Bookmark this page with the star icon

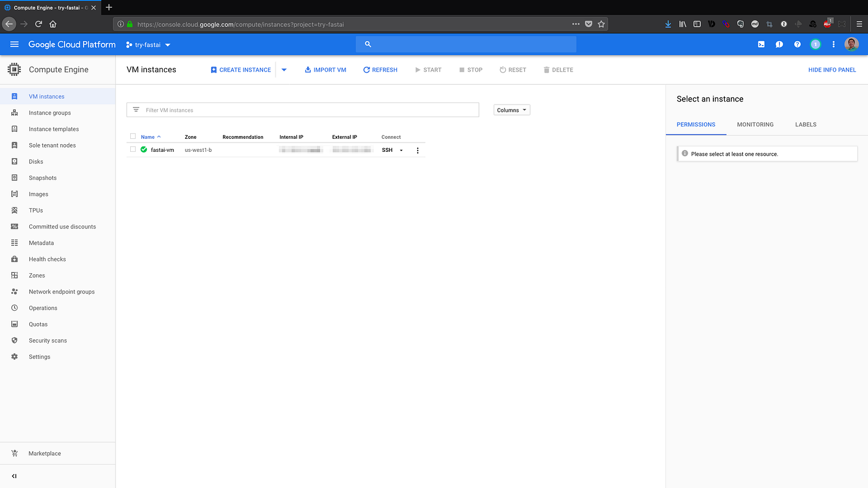(x=601, y=24)
